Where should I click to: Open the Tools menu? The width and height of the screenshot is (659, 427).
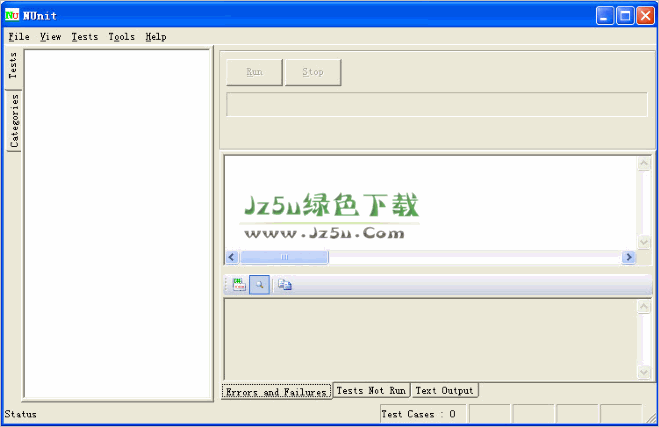point(121,37)
